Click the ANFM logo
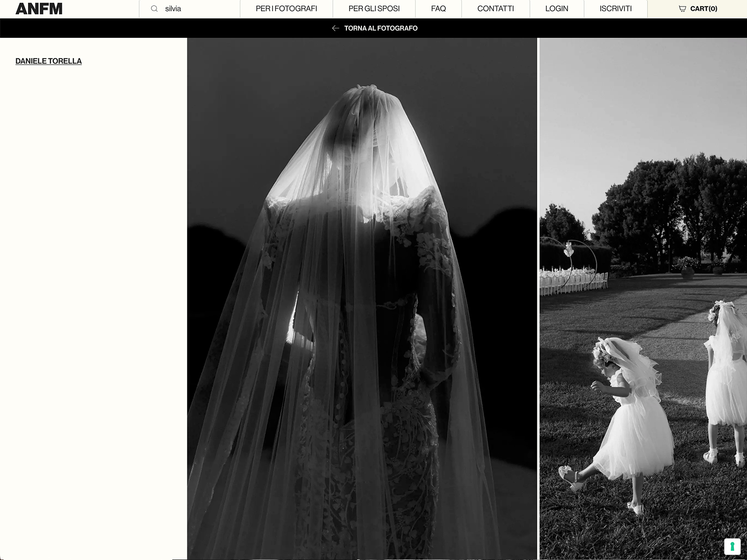Screen dimensions: 747x560 click(x=39, y=9)
